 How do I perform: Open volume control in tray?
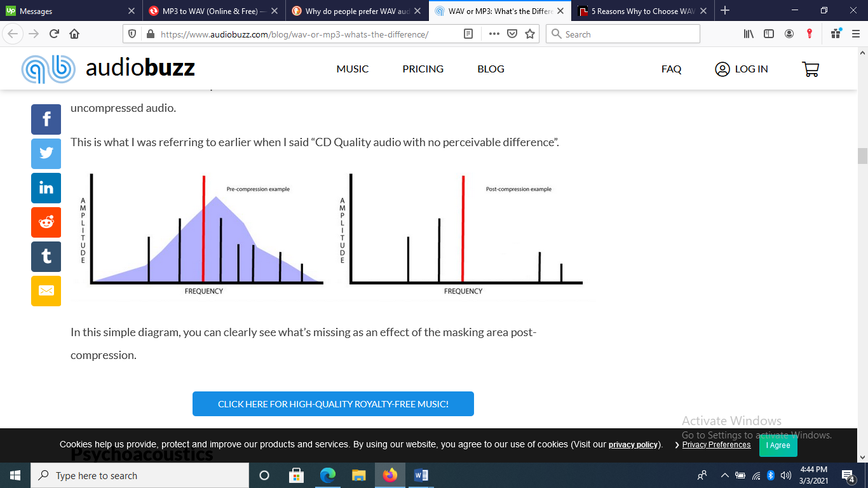786,475
